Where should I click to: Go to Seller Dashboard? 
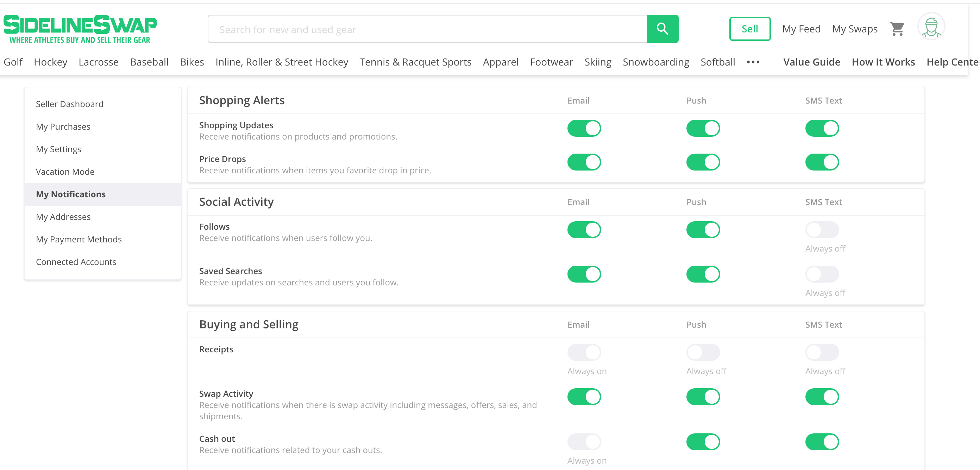coord(103,104)
